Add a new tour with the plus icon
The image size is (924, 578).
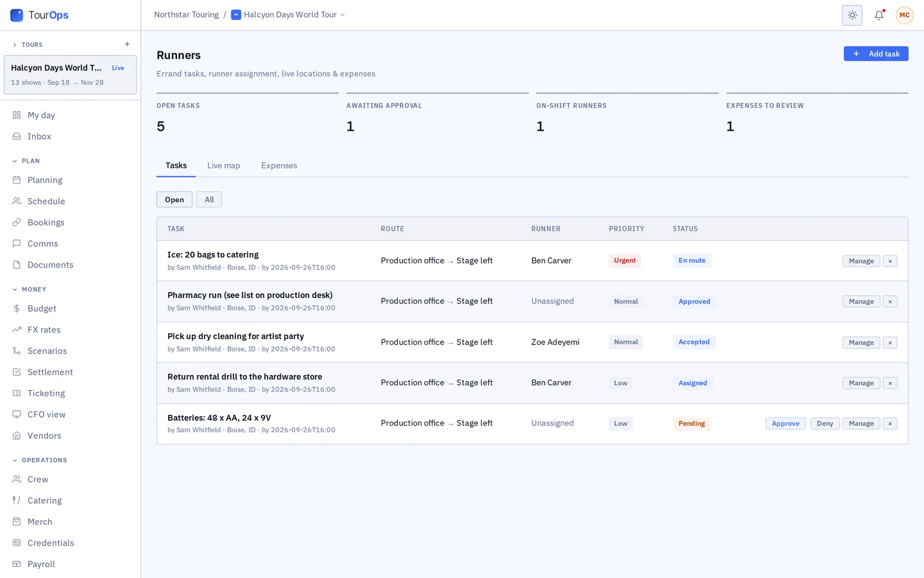tap(127, 45)
